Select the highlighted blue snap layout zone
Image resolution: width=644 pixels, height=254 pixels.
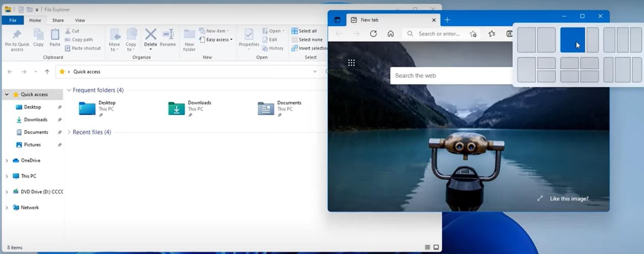tap(572, 40)
